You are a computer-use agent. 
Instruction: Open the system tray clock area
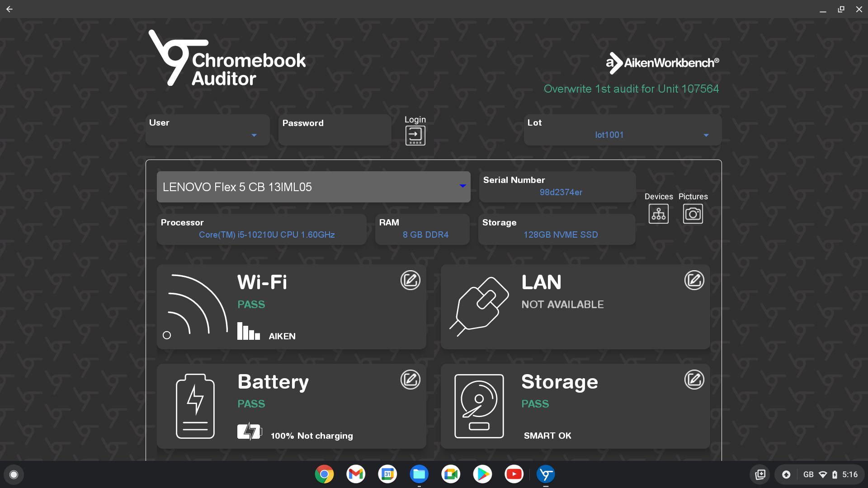coord(849,474)
